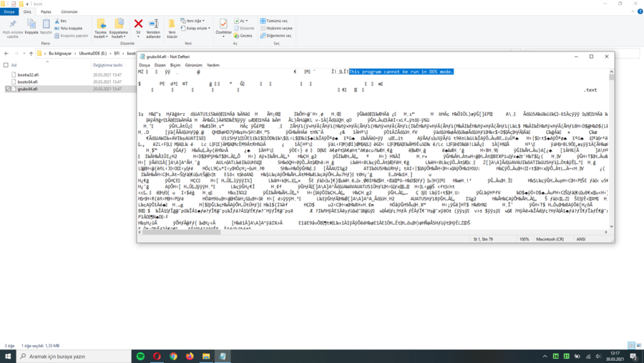Click Notepad vertical scrollbar down arrow

pos(612,226)
